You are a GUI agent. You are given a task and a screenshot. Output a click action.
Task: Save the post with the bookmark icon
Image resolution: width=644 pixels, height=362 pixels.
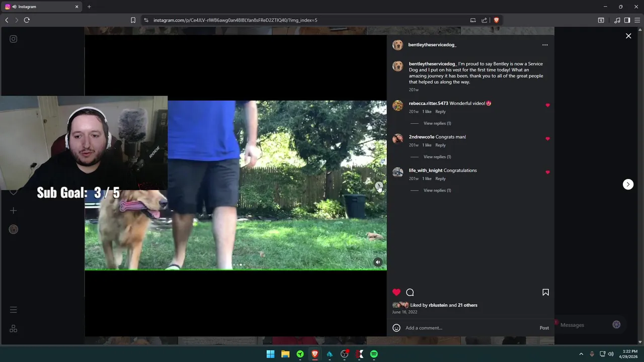point(545,292)
